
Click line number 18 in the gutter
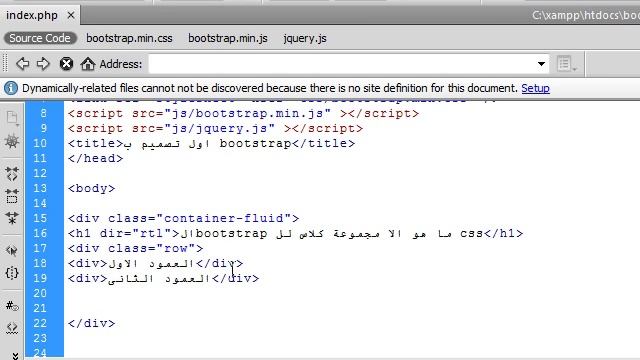[40, 263]
